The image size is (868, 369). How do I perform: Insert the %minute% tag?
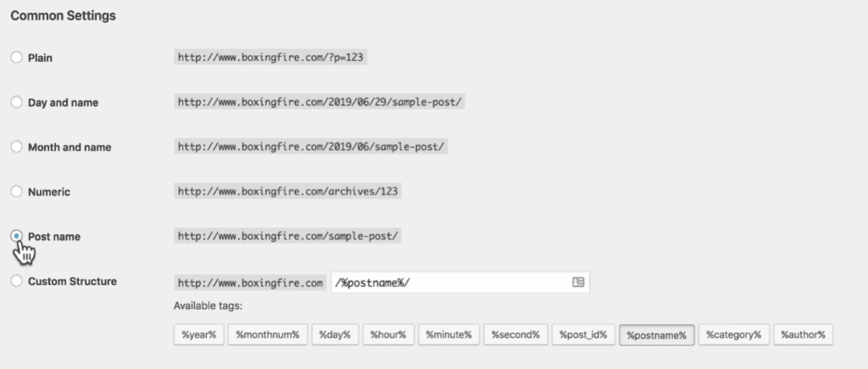point(448,335)
